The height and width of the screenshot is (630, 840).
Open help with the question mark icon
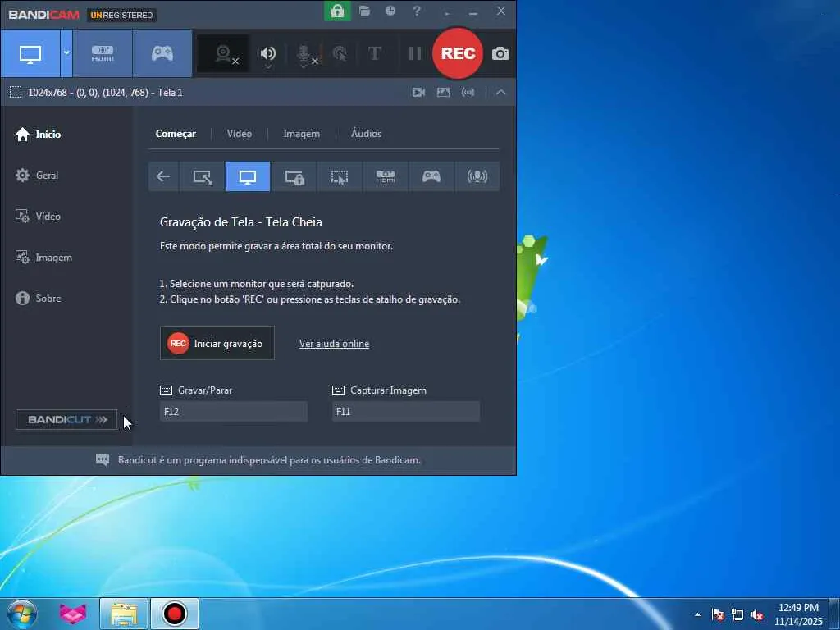tap(417, 11)
